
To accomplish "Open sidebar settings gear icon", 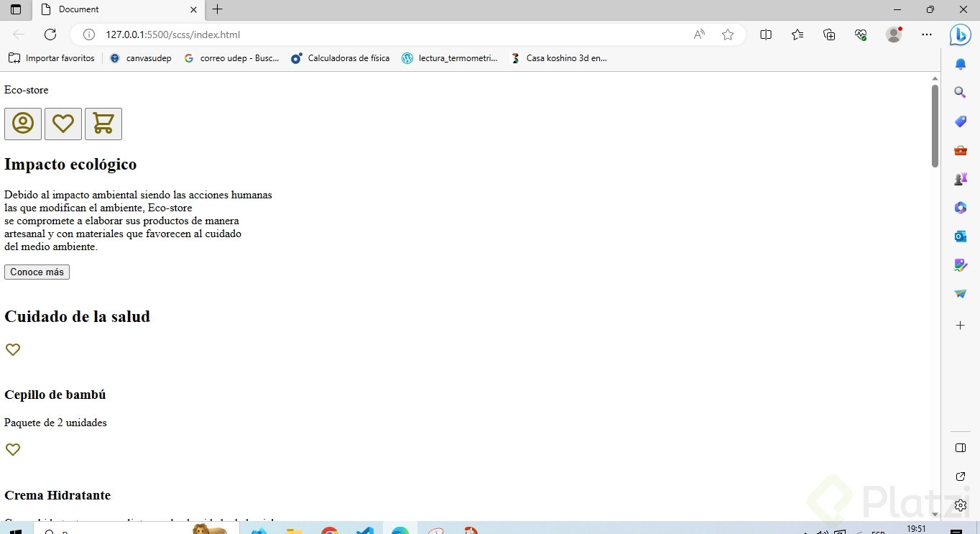I will [x=961, y=505].
